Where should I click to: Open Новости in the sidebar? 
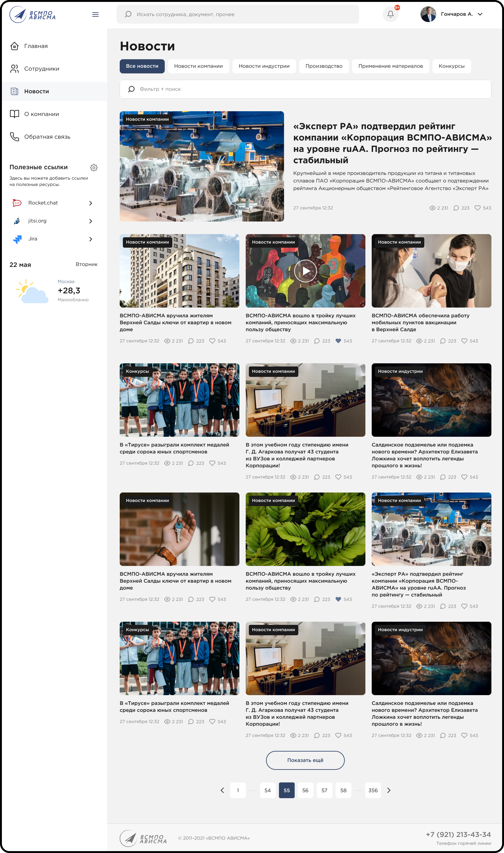pyautogui.click(x=54, y=91)
